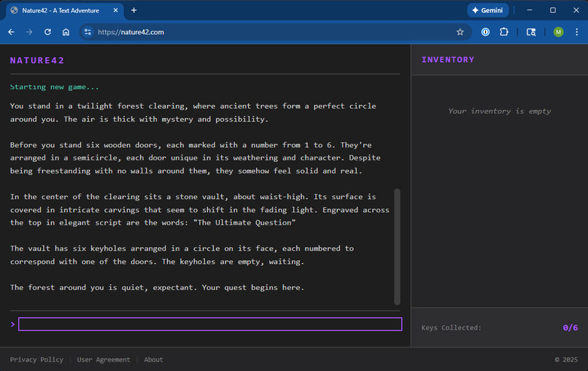
Task: Minimize the browser window
Action: (530, 10)
